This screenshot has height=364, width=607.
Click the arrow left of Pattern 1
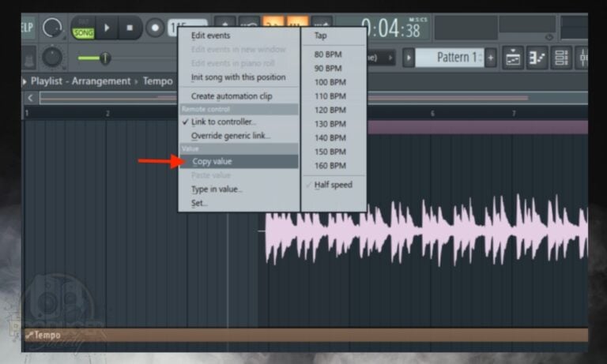pyautogui.click(x=409, y=58)
